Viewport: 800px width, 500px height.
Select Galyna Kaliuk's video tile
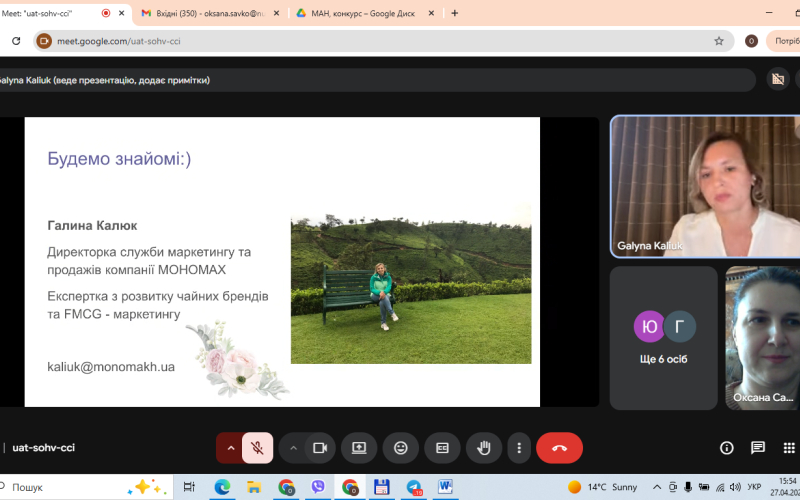tap(705, 186)
